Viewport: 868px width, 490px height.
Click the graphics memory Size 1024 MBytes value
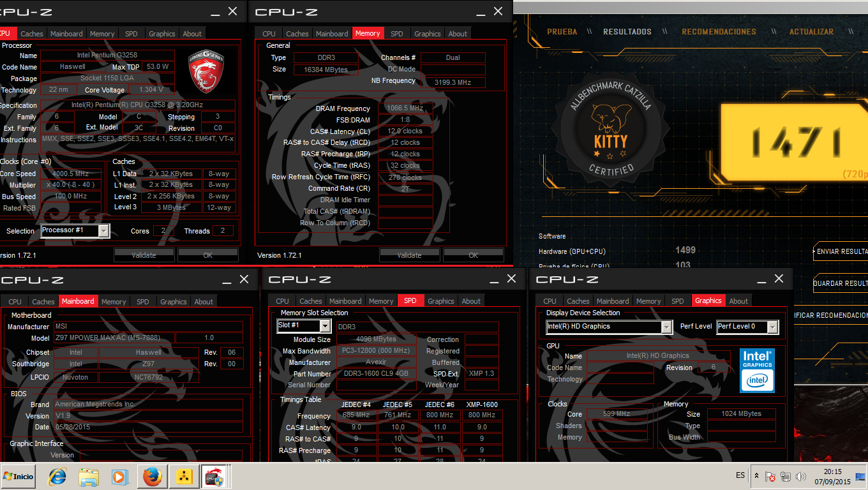click(742, 414)
